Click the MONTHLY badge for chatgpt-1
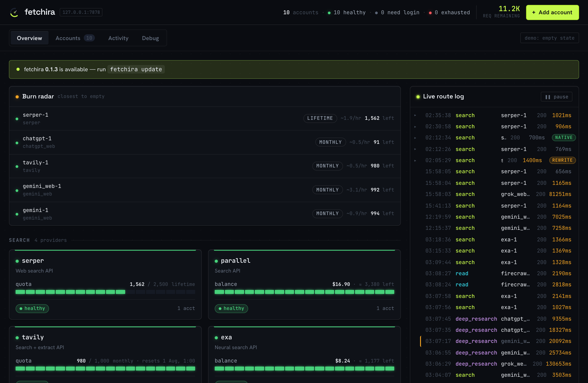The width and height of the screenshot is (588, 383). [x=330, y=142]
